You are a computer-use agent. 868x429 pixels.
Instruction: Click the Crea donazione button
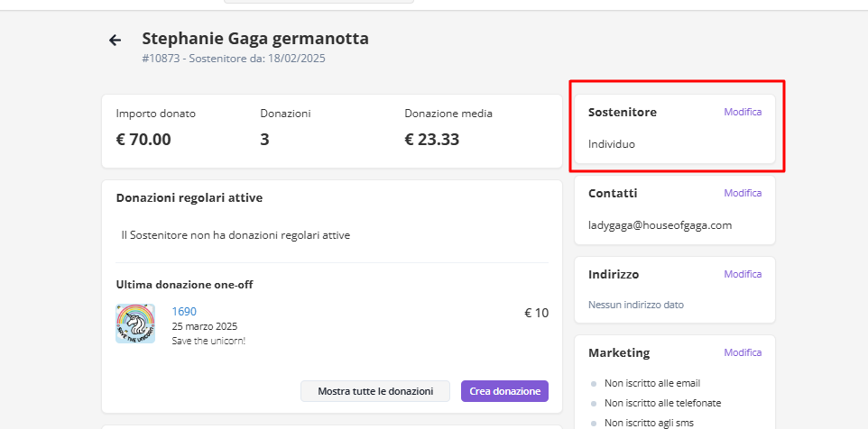tap(504, 391)
